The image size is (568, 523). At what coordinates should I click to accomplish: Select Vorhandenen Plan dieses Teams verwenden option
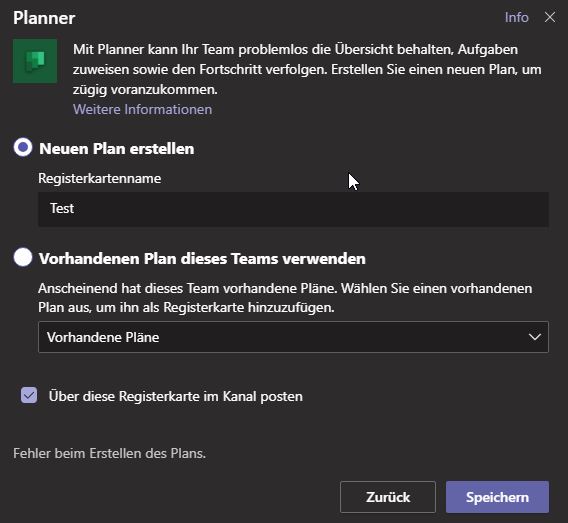[x=23, y=257]
